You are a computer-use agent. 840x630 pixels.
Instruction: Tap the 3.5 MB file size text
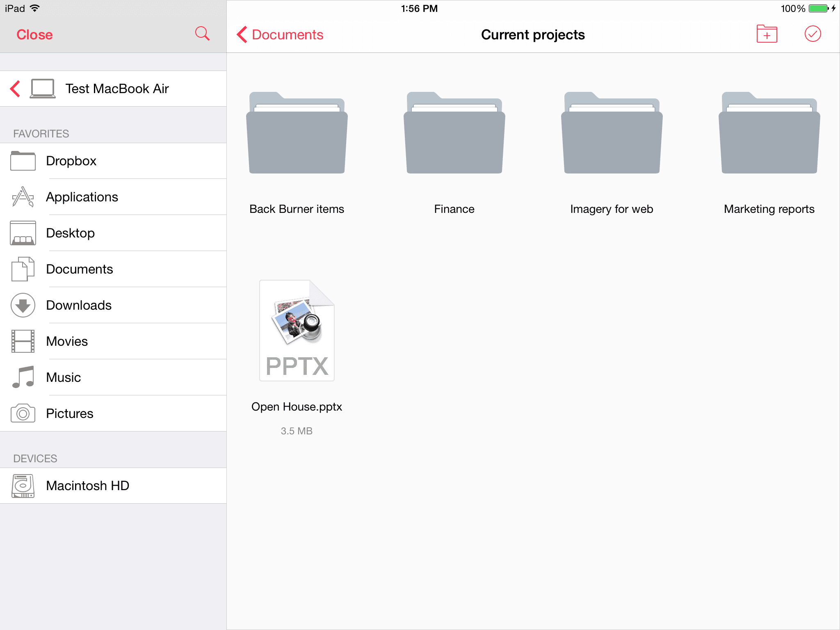[x=297, y=431]
